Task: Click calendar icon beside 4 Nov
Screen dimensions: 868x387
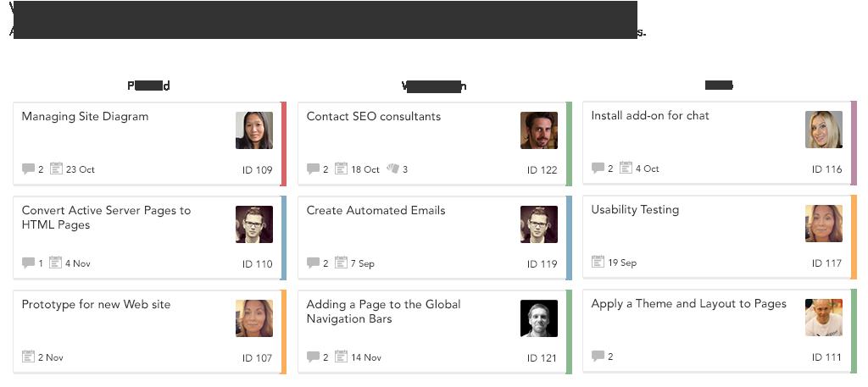Action: tap(55, 263)
